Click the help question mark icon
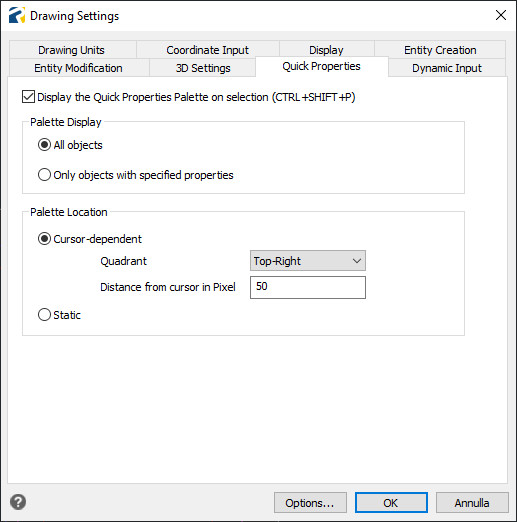This screenshot has height=522, width=517. tap(18, 502)
